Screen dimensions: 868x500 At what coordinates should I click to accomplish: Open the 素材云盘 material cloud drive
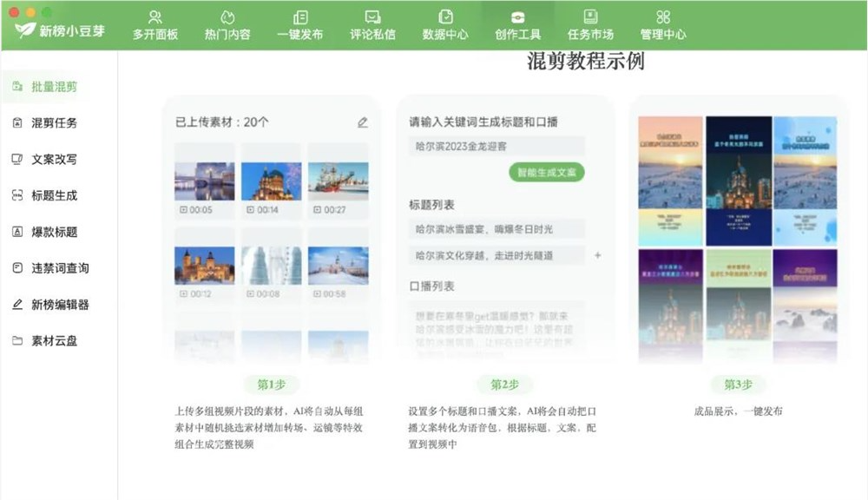54,340
